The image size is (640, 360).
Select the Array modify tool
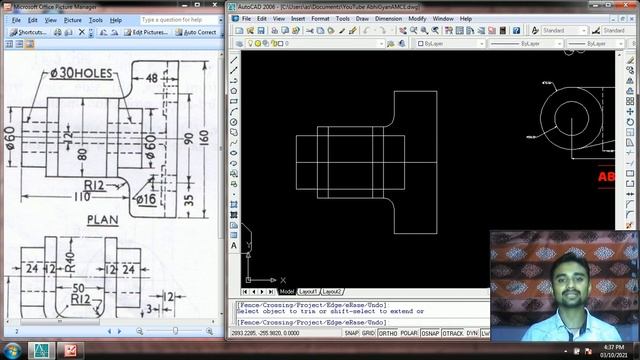point(630,101)
